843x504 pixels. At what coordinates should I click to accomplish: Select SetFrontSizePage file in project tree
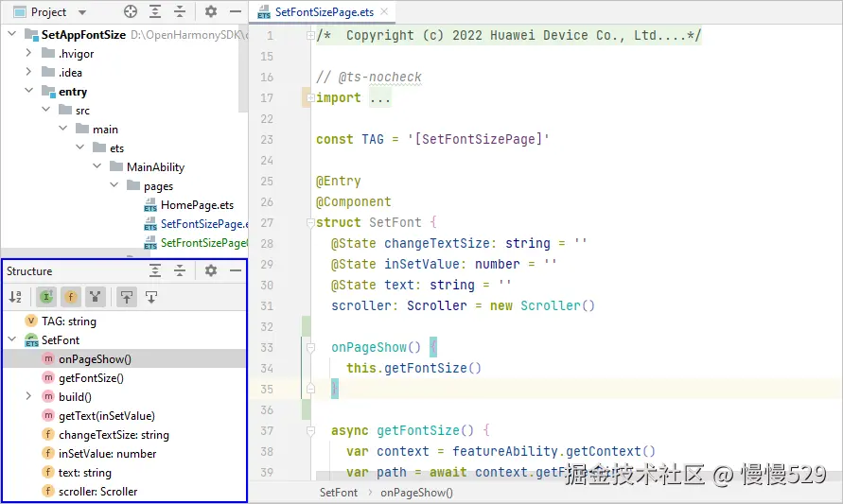[204, 243]
